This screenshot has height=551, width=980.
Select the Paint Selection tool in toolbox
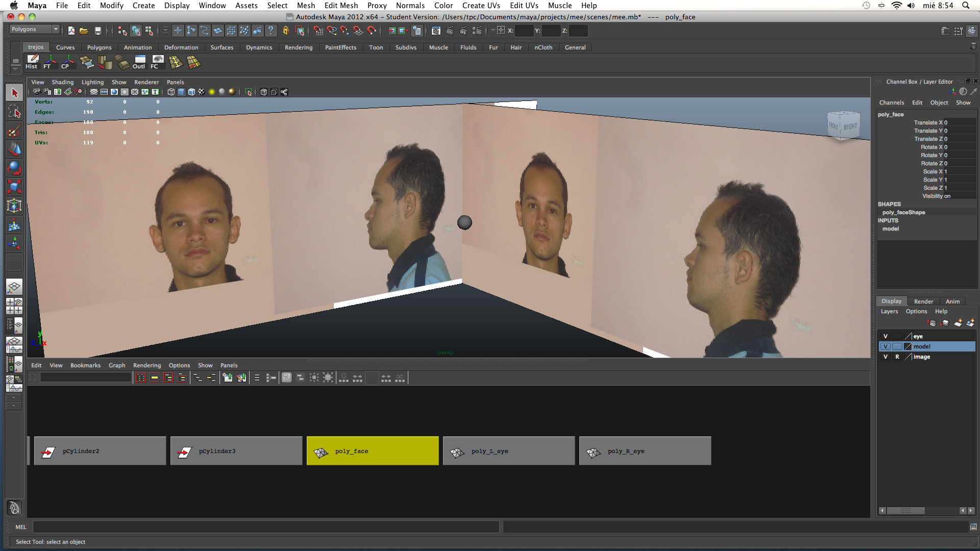(14, 131)
